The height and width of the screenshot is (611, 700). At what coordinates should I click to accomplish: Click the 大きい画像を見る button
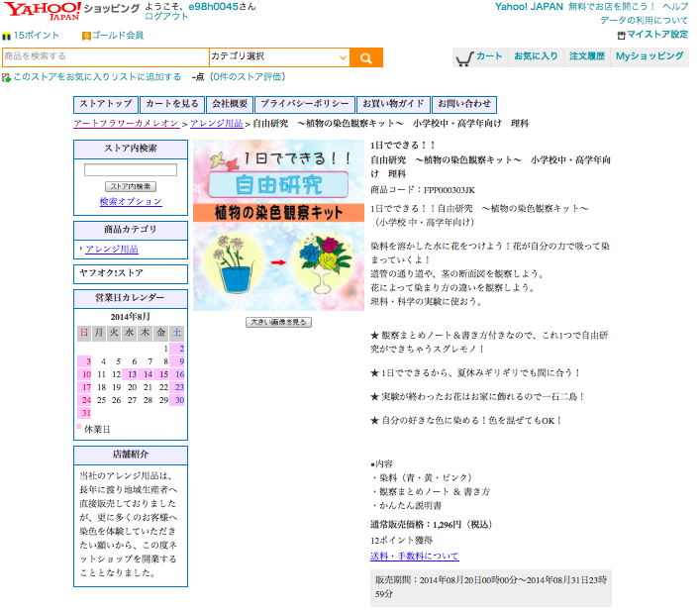pos(278,322)
